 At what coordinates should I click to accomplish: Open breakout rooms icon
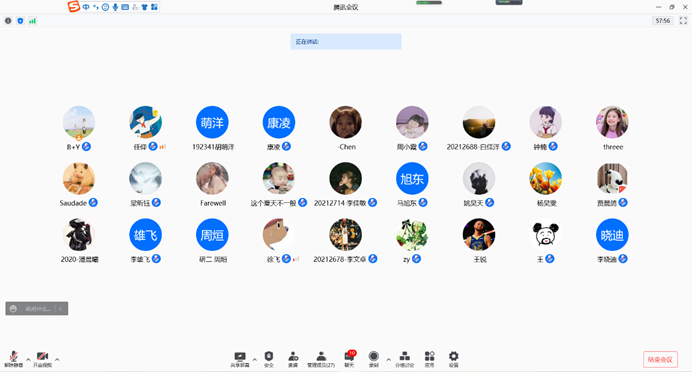[404, 359]
